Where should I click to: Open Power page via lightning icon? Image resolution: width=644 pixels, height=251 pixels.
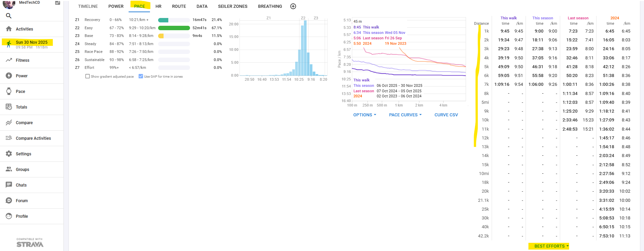pyautogui.click(x=9, y=76)
